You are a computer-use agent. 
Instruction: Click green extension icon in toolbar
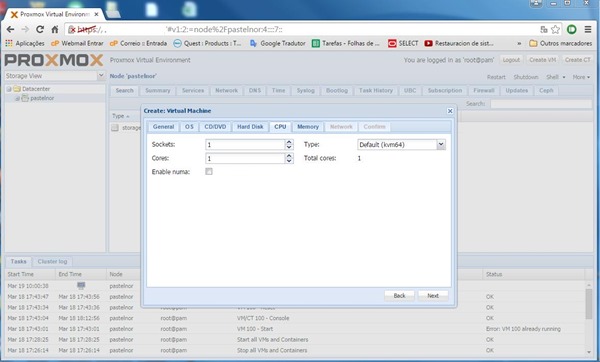coord(572,29)
